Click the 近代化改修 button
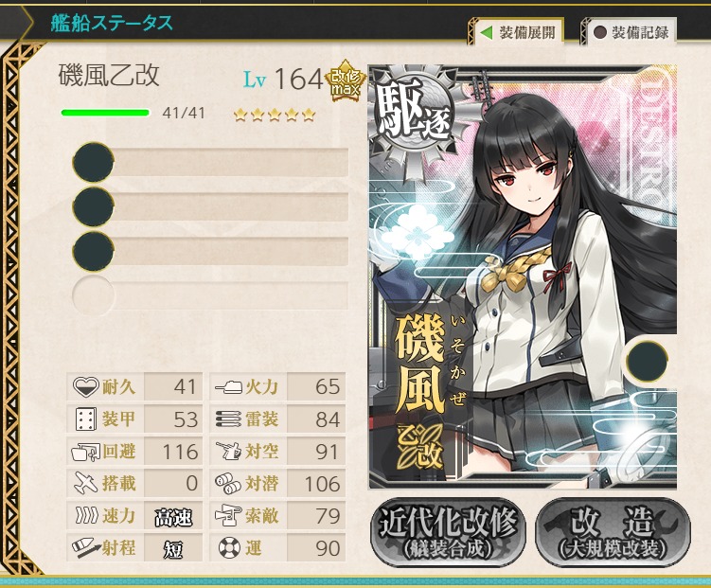This screenshot has width=711, height=588. (x=448, y=532)
